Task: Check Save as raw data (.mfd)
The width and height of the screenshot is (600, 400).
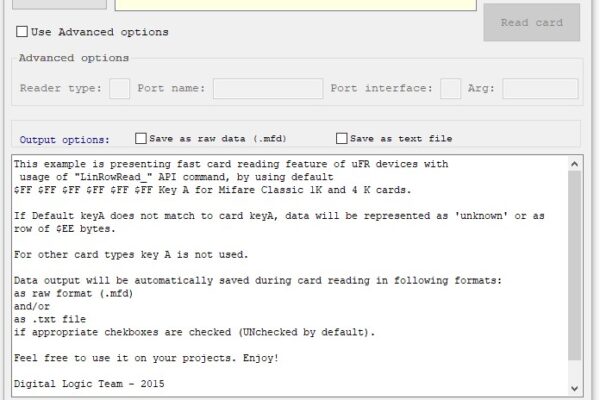Action: coord(140,138)
